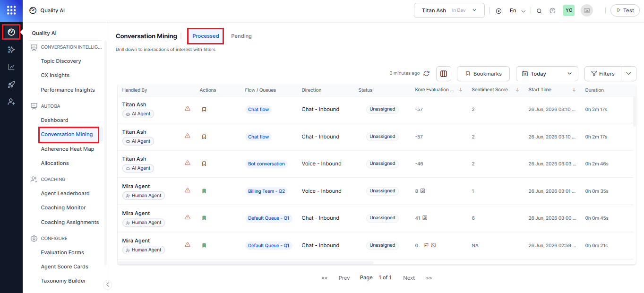Screen dimensions: 644x293
Task: Open Coaching Monitor
Action: point(63,207)
